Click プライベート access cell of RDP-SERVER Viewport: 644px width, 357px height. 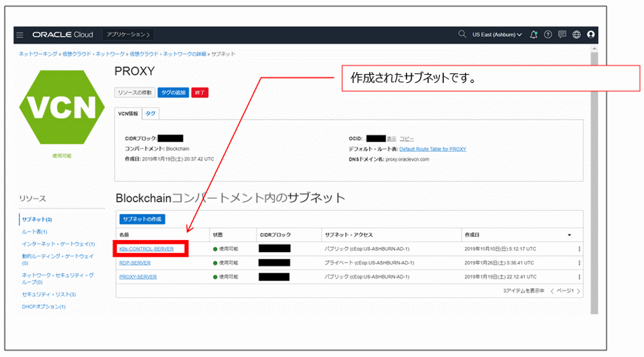point(369,263)
